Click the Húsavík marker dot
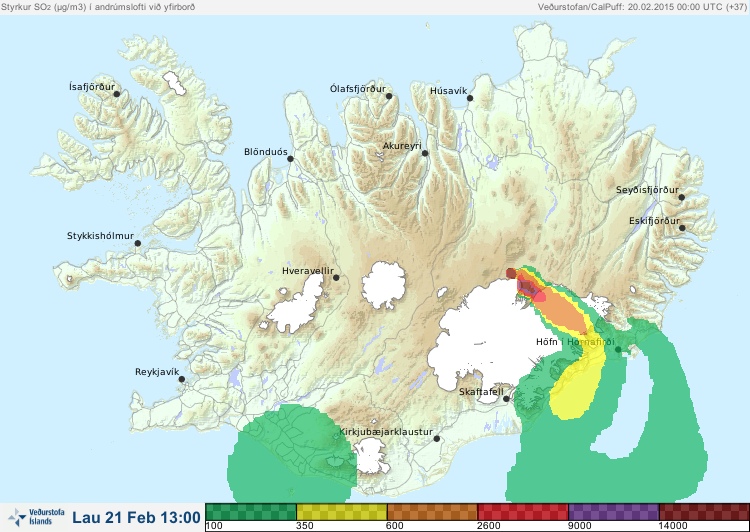 [470, 98]
